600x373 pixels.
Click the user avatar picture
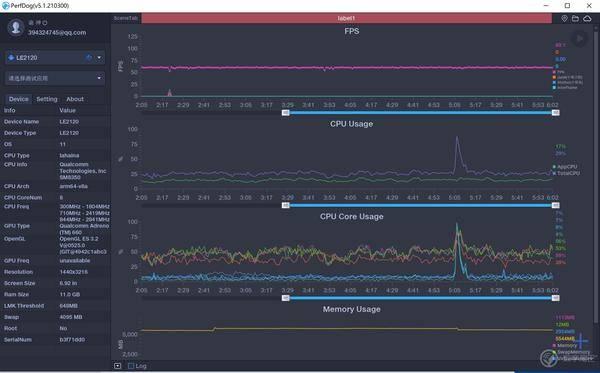coord(16,28)
